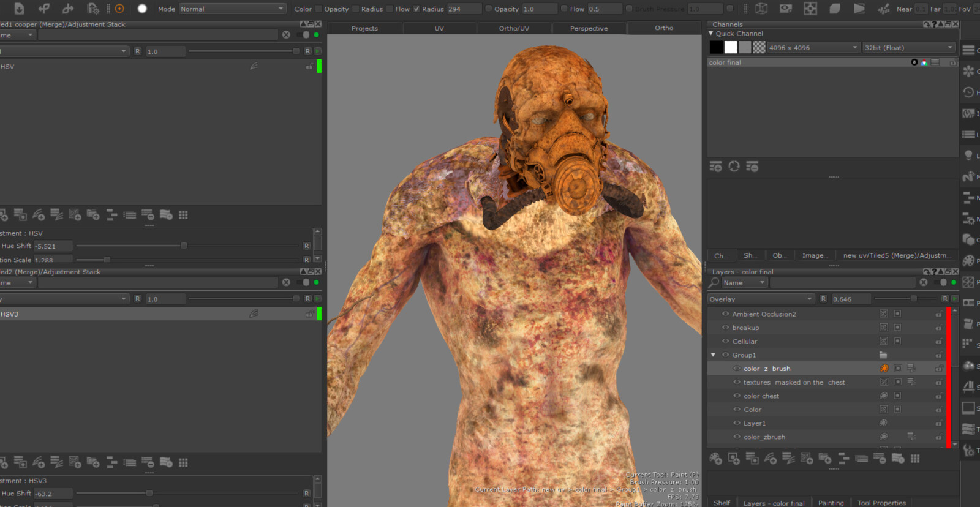980x507 pixels.
Task: Open the 32bit (Float) depth dropdown
Action: (909, 47)
